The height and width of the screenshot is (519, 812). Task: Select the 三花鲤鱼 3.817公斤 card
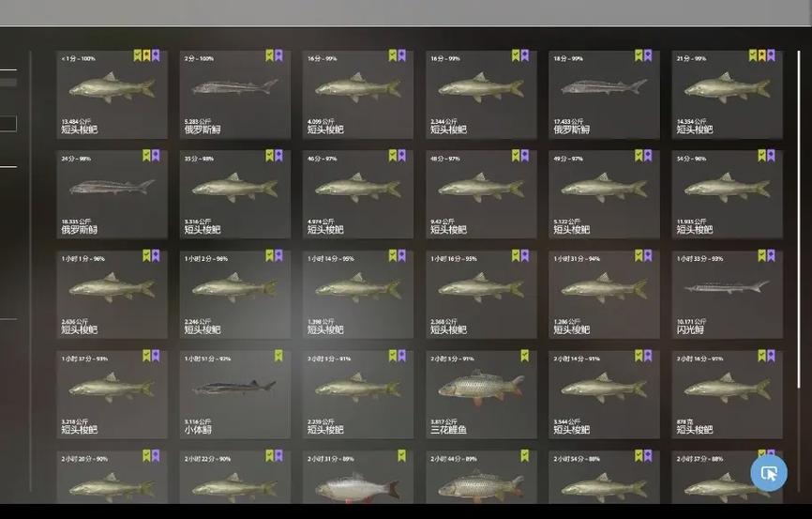pyautogui.click(x=481, y=394)
